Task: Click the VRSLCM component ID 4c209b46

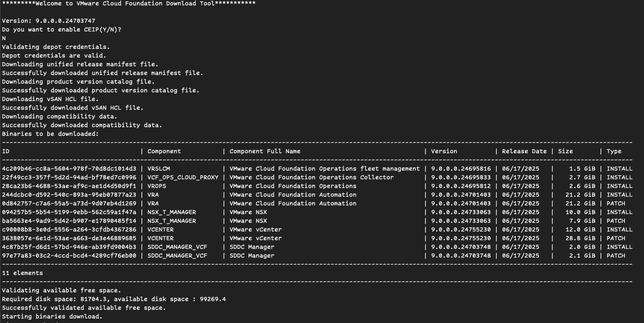Action: [69, 169]
